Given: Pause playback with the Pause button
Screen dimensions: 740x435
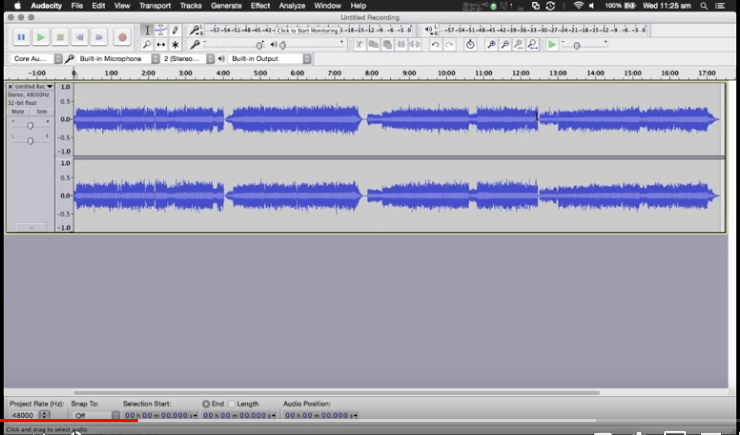Looking at the screenshot, I should click(x=21, y=37).
